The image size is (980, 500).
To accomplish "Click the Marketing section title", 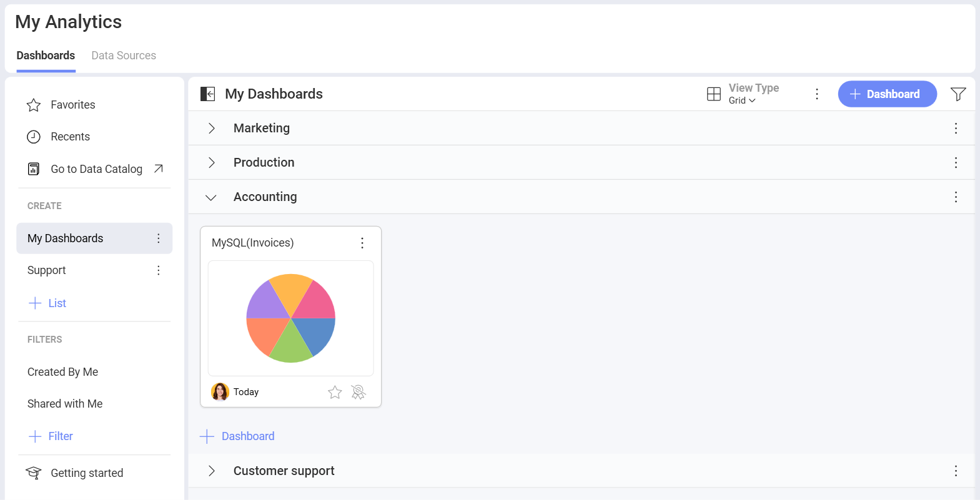I will tap(262, 128).
